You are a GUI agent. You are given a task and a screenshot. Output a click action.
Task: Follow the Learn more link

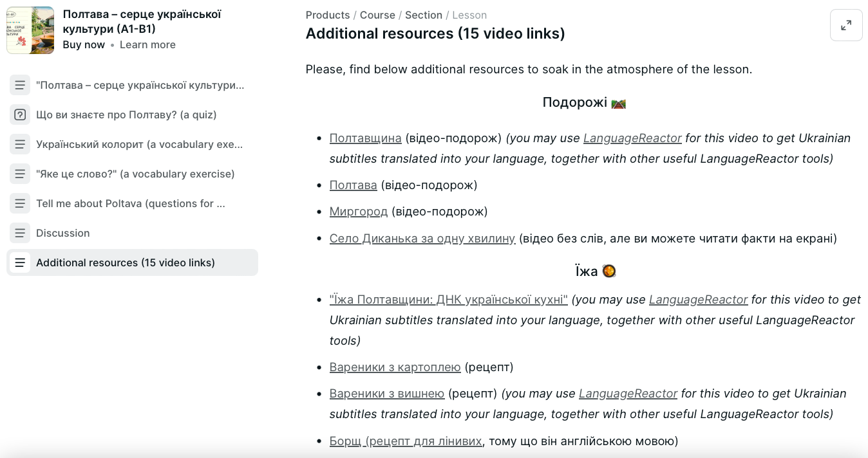[147, 44]
